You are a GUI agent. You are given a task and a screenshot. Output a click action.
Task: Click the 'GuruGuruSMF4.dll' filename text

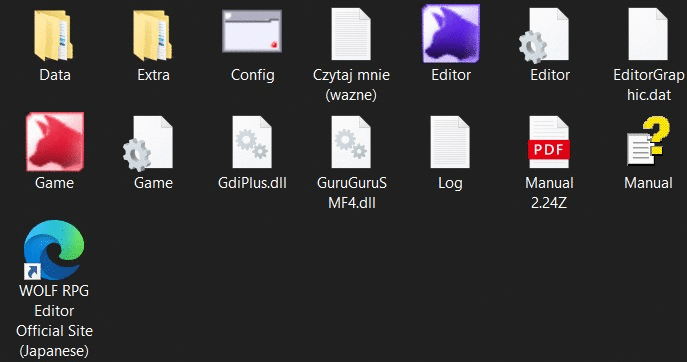[352, 192]
